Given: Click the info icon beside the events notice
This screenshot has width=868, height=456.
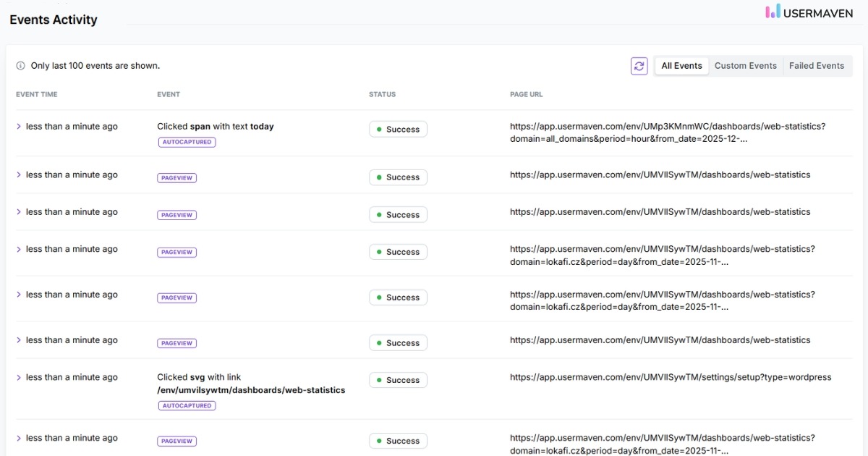Looking at the screenshot, I should [19, 65].
